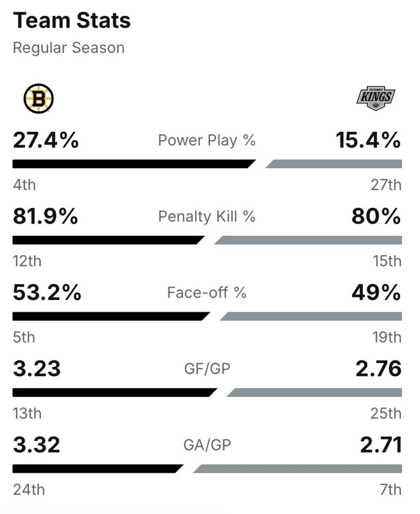Viewport: 420px width, 514px height.
Task: Click the Bruins 24th rank text
Action: coord(29,490)
